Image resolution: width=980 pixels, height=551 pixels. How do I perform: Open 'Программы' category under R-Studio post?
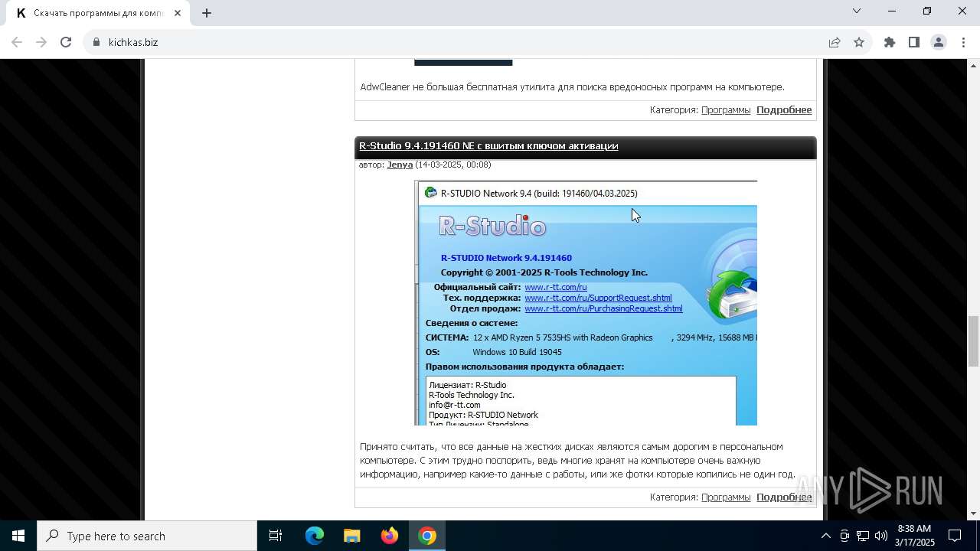[x=726, y=497]
